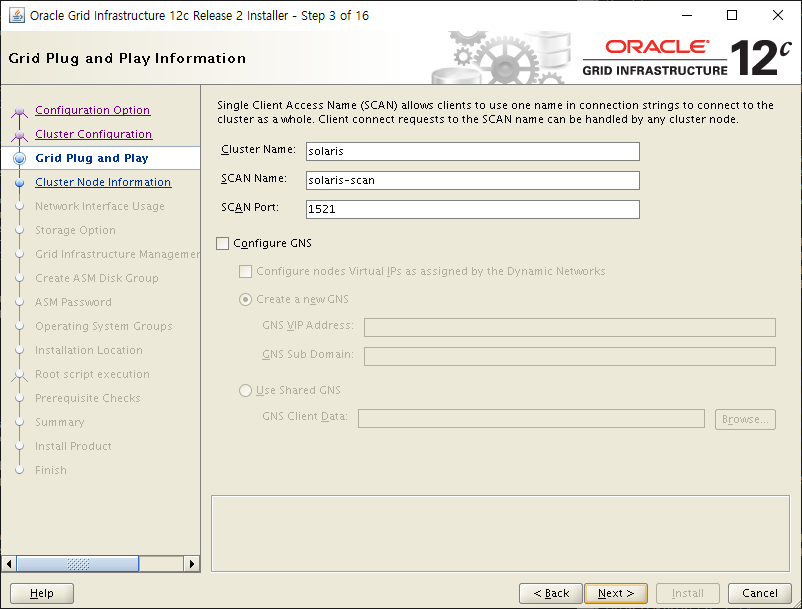
Task: Click the Install button
Action: point(688,593)
